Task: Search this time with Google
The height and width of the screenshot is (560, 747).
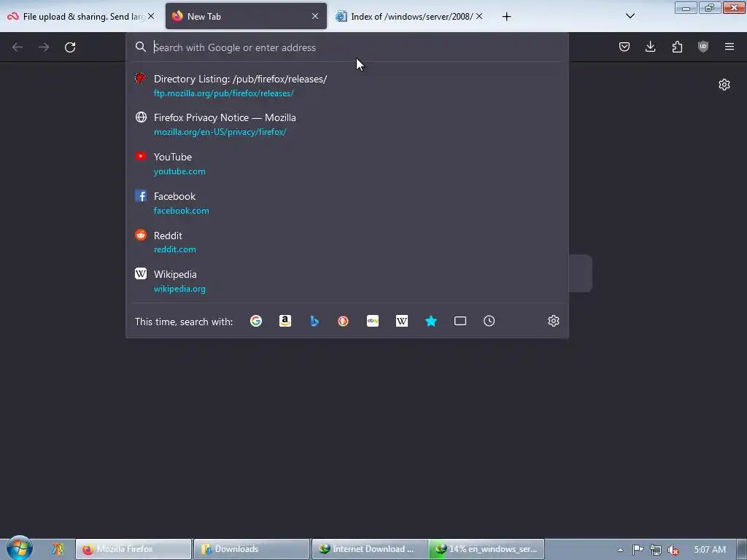Action: coord(256,321)
